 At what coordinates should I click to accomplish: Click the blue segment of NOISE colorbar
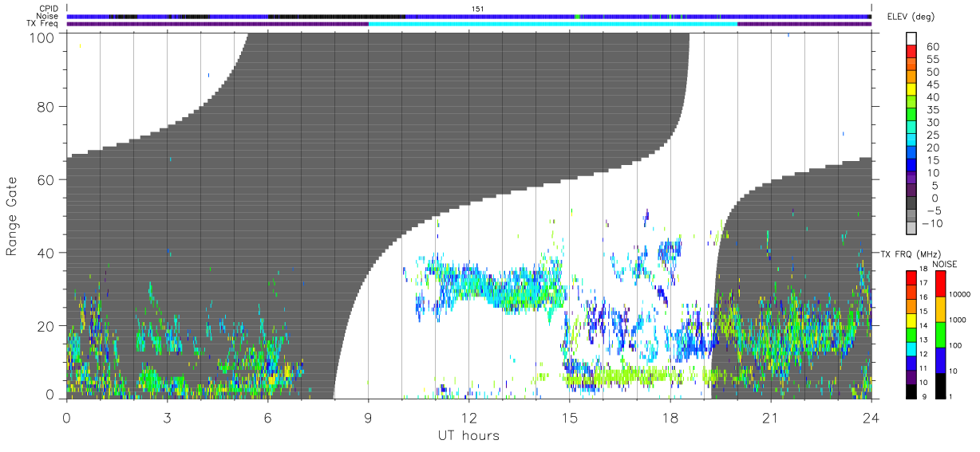click(x=941, y=360)
